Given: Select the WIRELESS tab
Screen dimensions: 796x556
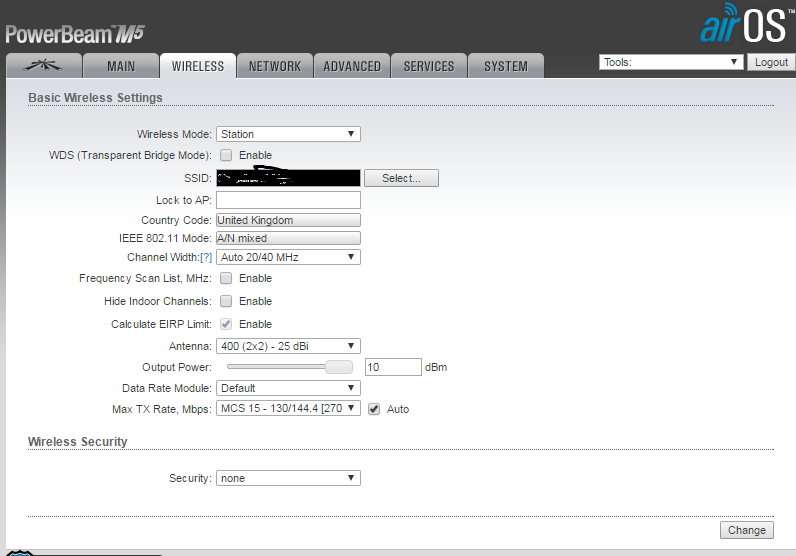Looking at the screenshot, I should click(x=198, y=66).
